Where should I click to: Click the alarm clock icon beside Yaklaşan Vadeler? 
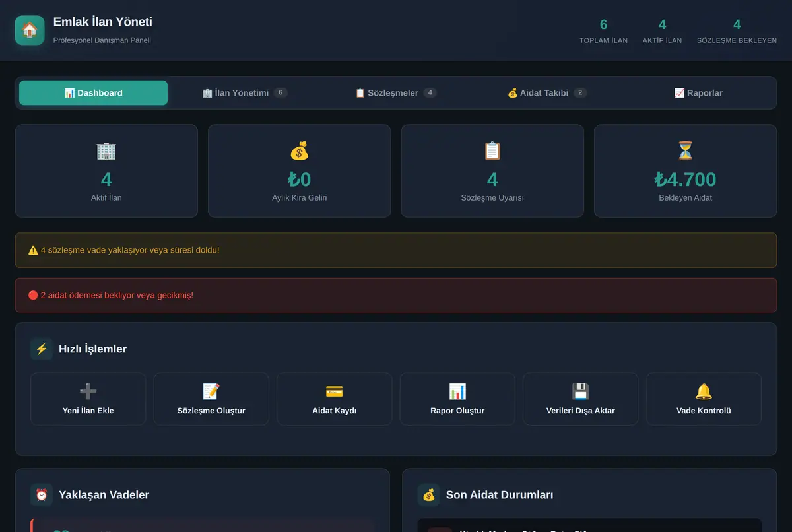click(x=42, y=495)
